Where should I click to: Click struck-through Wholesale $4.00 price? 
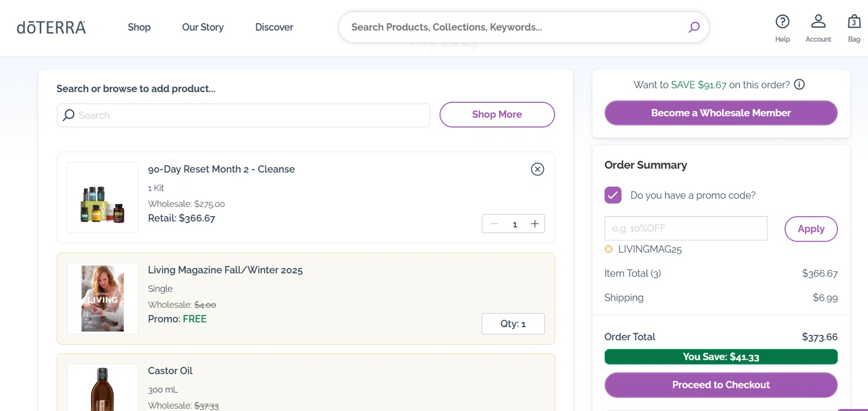[205, 305]
